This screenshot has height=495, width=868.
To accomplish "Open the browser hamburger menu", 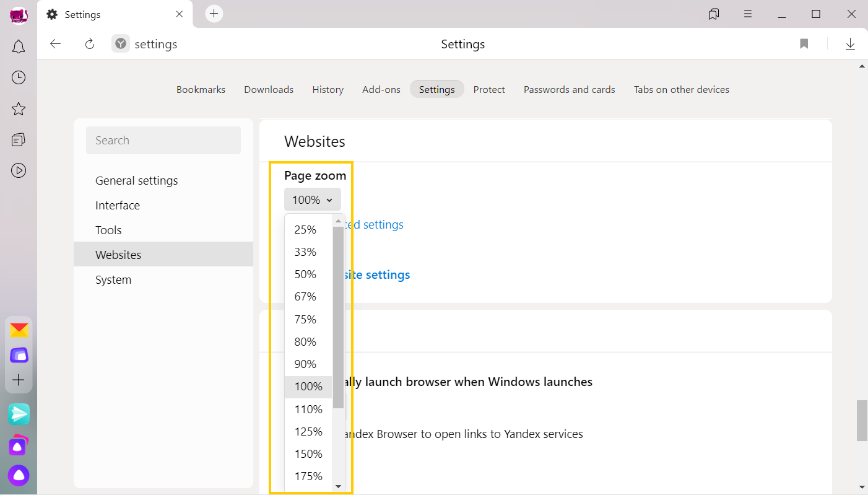I will (x=748, y=14).
